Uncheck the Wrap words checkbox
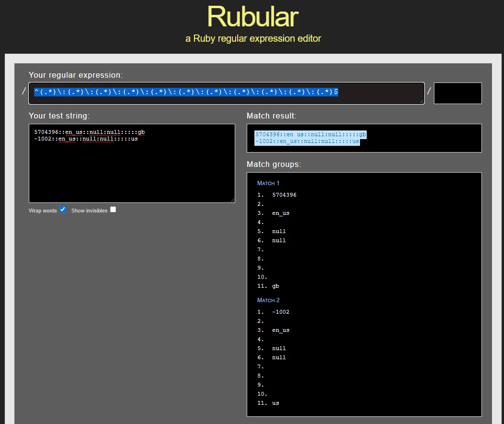The width and height of the screenshot is (504, 424). [x=63, y=210]
